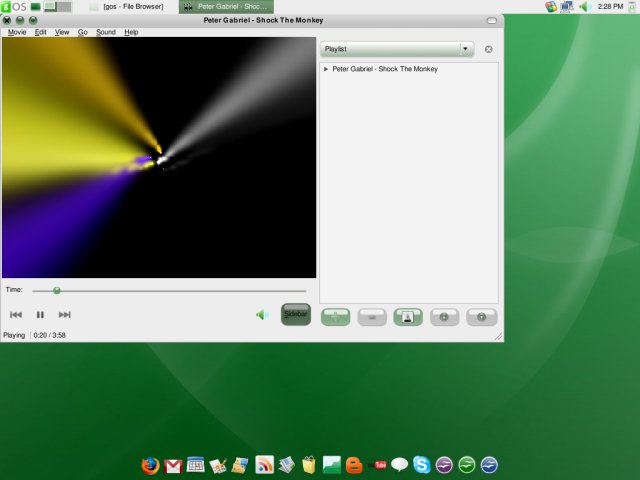Click the Time seek slider handle

click(x=57, y=291)
